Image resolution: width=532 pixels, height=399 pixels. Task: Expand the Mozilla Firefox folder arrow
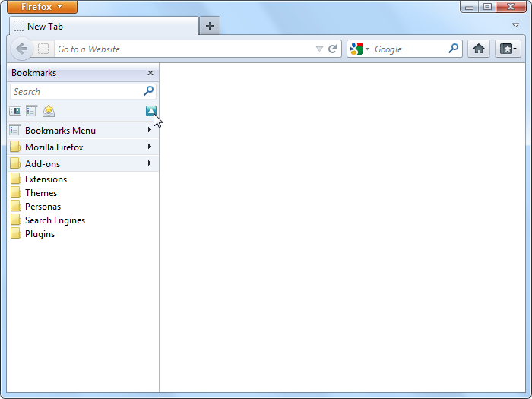click(x=150, y=147)
